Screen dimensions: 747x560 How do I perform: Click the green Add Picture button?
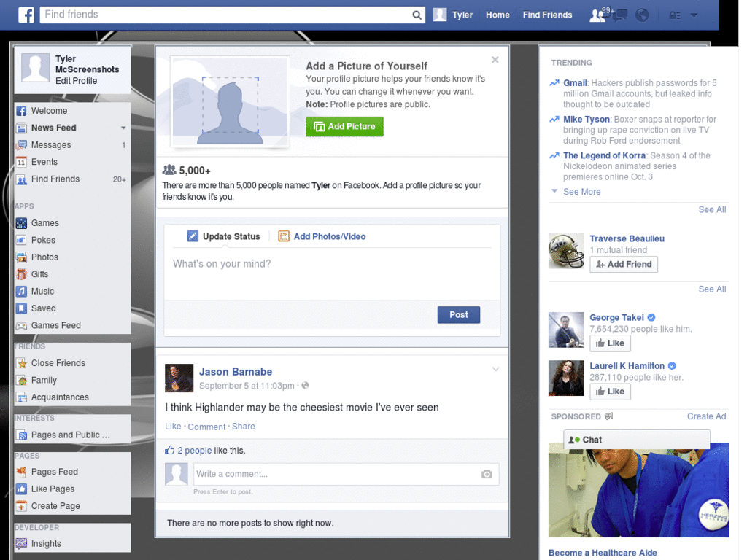(344, 126)
